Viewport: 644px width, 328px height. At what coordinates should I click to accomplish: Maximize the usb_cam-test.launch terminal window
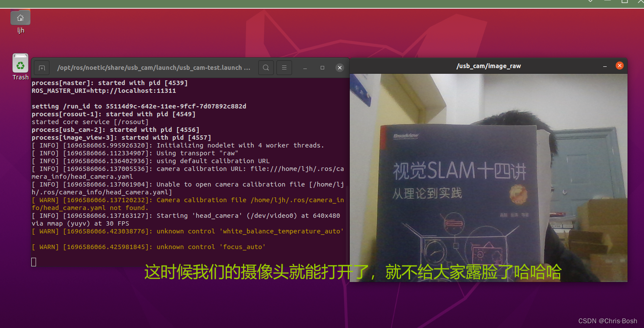pos(322,68)
